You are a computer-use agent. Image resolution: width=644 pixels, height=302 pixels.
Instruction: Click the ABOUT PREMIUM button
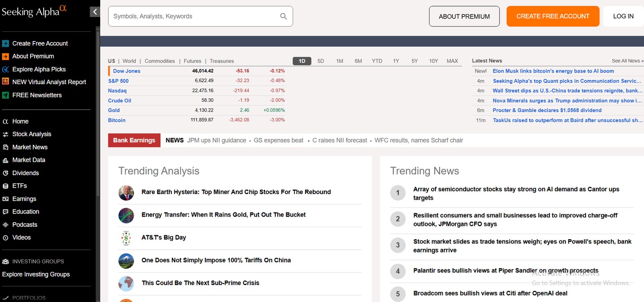(x=464, y=17)
